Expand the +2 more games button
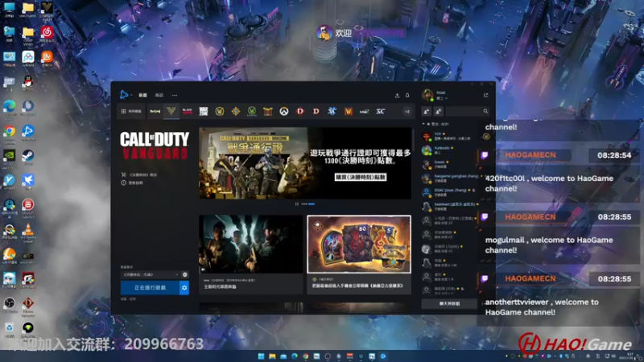644x362 pixels. (407, 111)
